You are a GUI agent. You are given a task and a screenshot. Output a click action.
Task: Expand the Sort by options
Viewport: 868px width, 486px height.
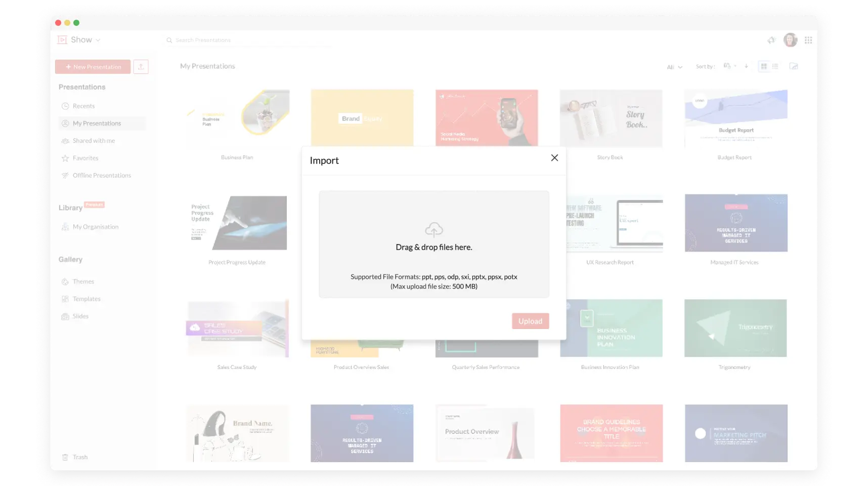point(729,66)
